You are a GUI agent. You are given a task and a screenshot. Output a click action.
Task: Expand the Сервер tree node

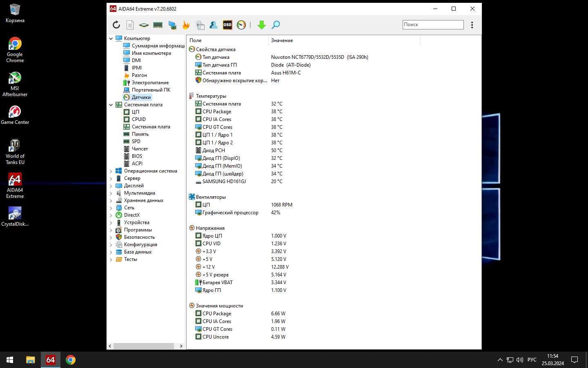point(111,178)
